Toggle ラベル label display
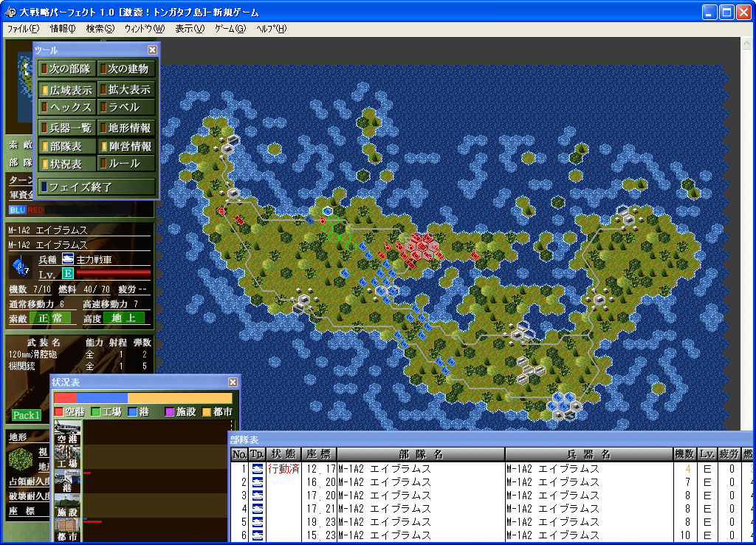Screen dimensions: 756x545 click(x=126, y=106)
